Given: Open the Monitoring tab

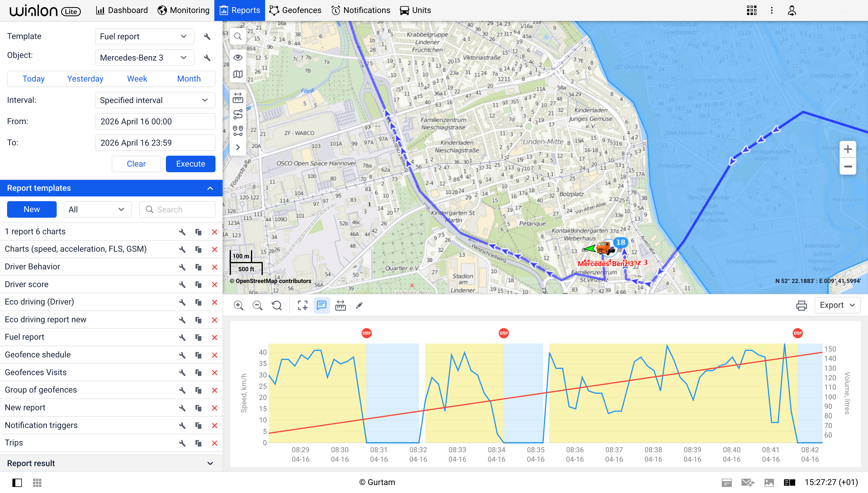Looking at the screenshot, I should 183,11.
